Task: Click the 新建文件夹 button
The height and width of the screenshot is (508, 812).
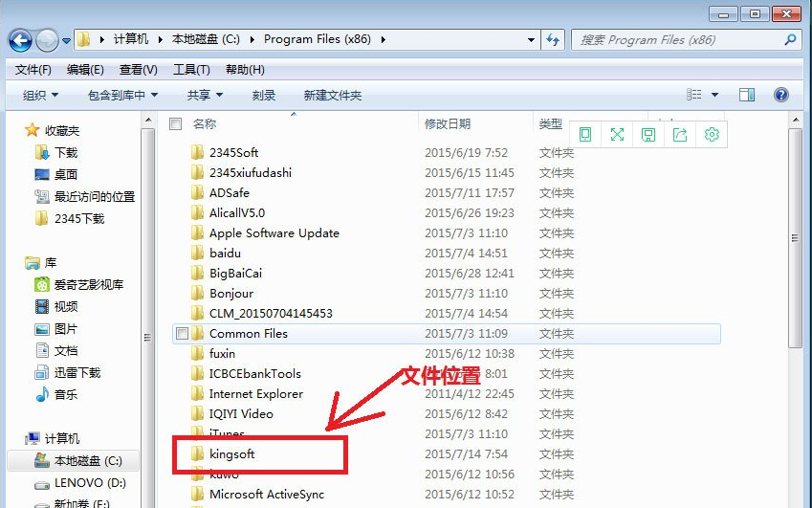Action: coord(333,95)
